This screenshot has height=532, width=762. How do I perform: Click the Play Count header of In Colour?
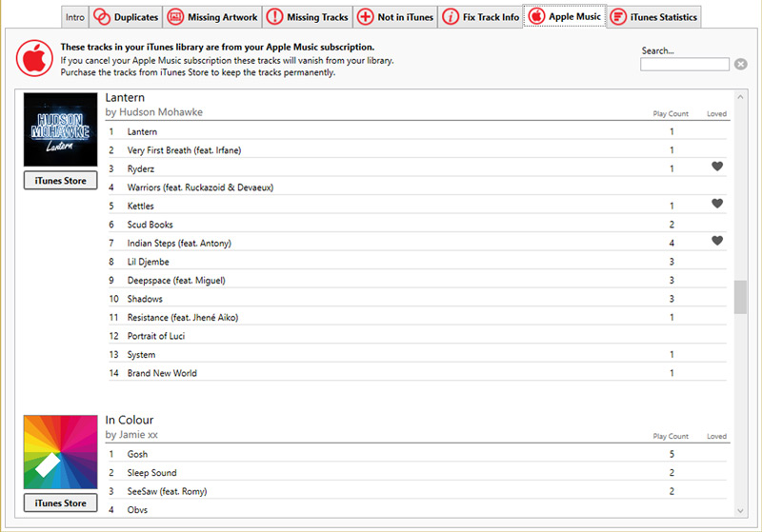[671, 436]
